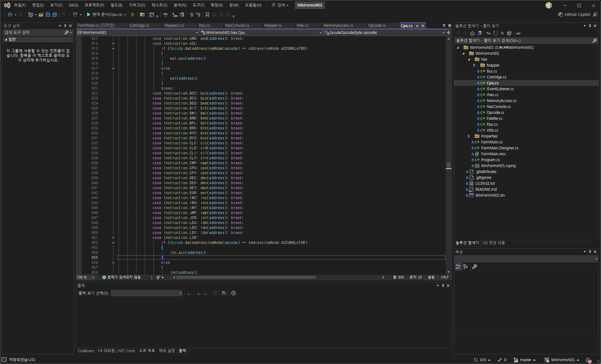This screenshot has height=364, width=601.
Task: Collapse the 일반 group in the Toolbox
Action: pyautogui.click(x=6, y=40)
